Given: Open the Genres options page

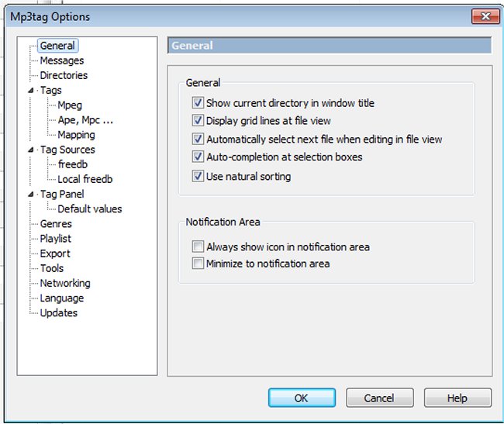Looking at the screenshot, I should click(x=56, y=224).
